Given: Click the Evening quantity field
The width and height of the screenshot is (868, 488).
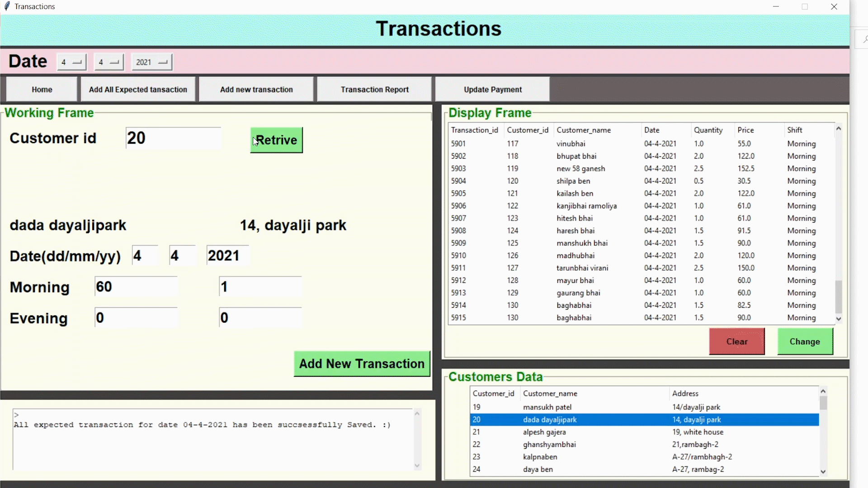Looking at the screenshot, I should tap(260, 318).
